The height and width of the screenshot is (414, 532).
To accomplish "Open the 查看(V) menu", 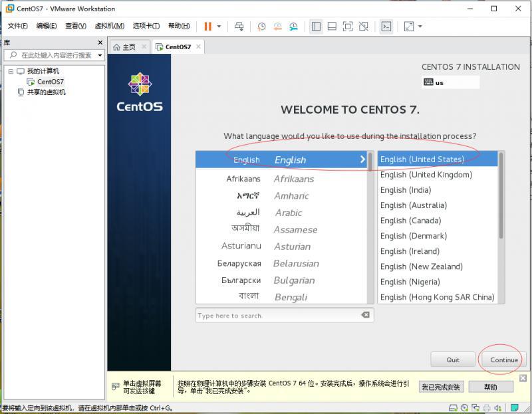I will click(x=76, y=26).
